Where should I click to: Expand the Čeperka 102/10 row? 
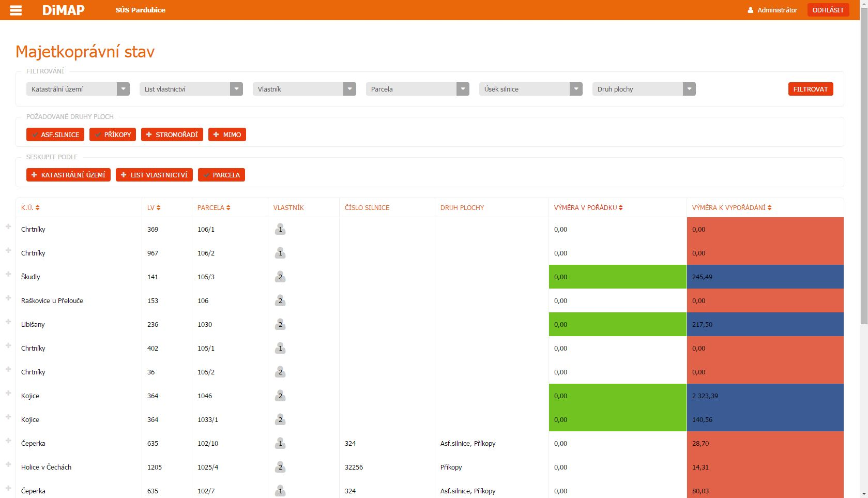tap(8, 441)
